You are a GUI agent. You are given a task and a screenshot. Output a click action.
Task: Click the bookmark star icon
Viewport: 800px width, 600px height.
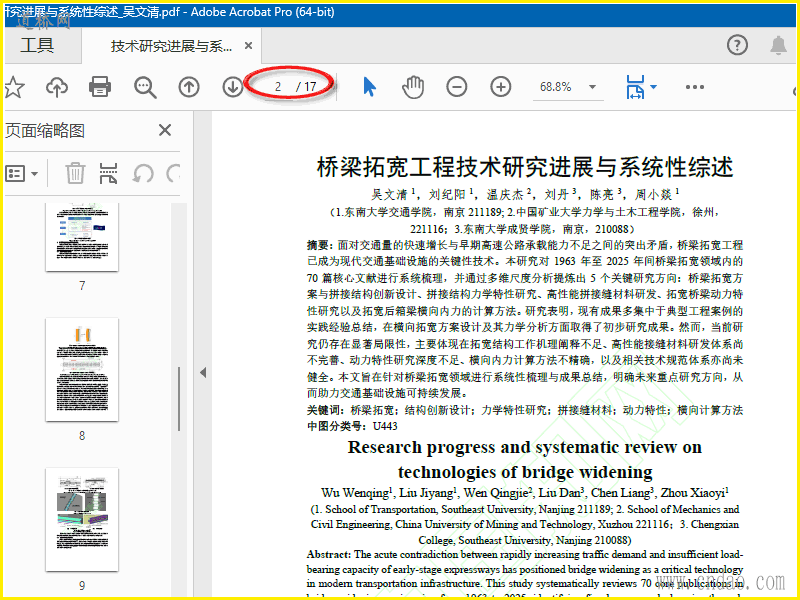[x=13, y=87]
